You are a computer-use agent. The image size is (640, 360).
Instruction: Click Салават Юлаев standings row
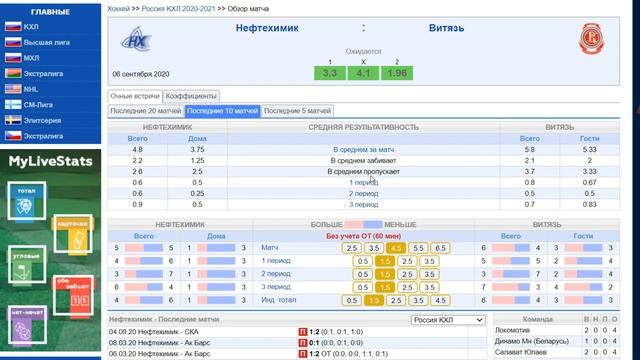pyautogui.click(x=557, y=352)
